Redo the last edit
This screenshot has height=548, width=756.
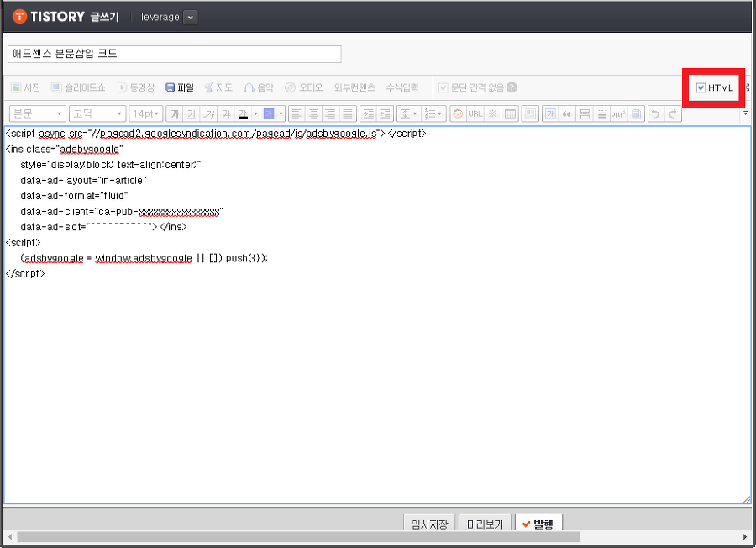[x=673, y=113]
